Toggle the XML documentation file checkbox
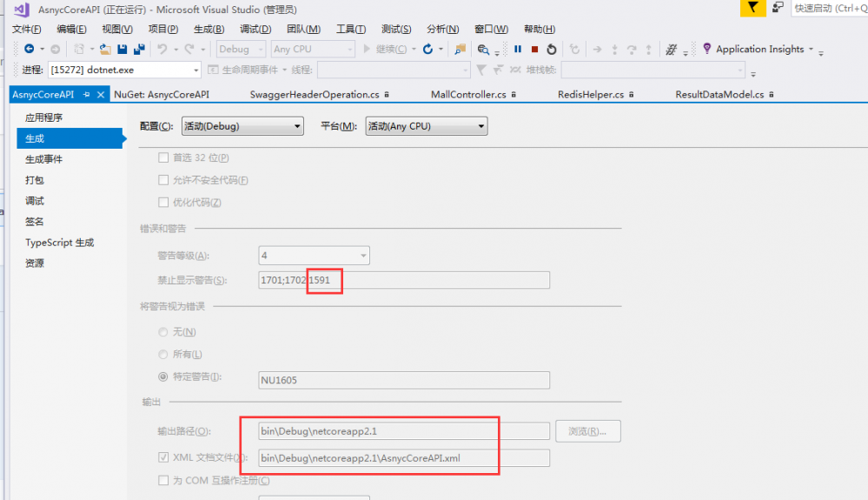The width and height of the screenshot is (868, 500). [163, 457]
